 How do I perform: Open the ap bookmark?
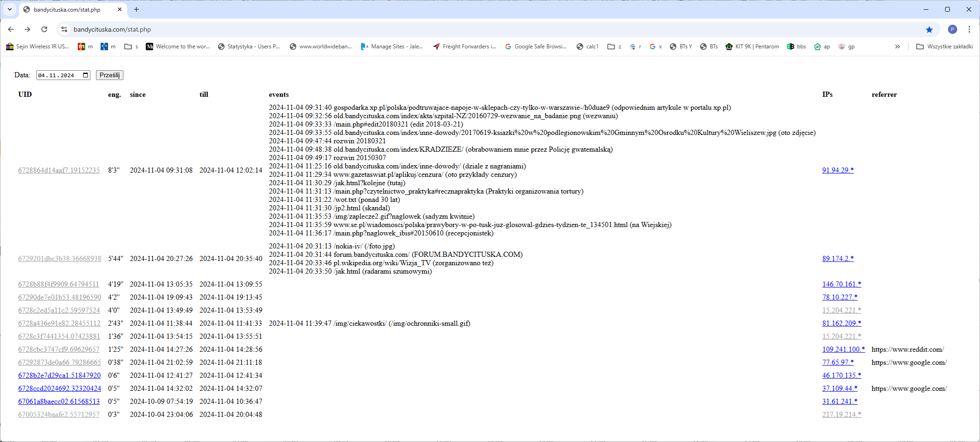(x=822, y=47)
